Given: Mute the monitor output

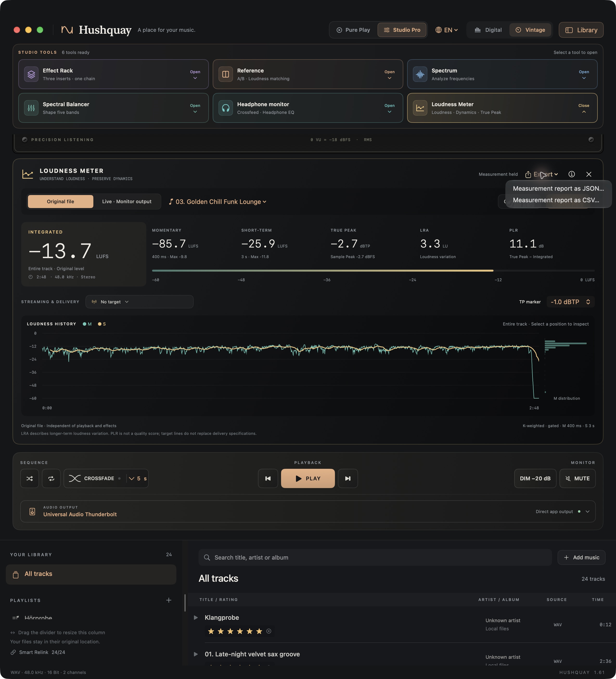Looking at the screenshot, I should (577, 479).
